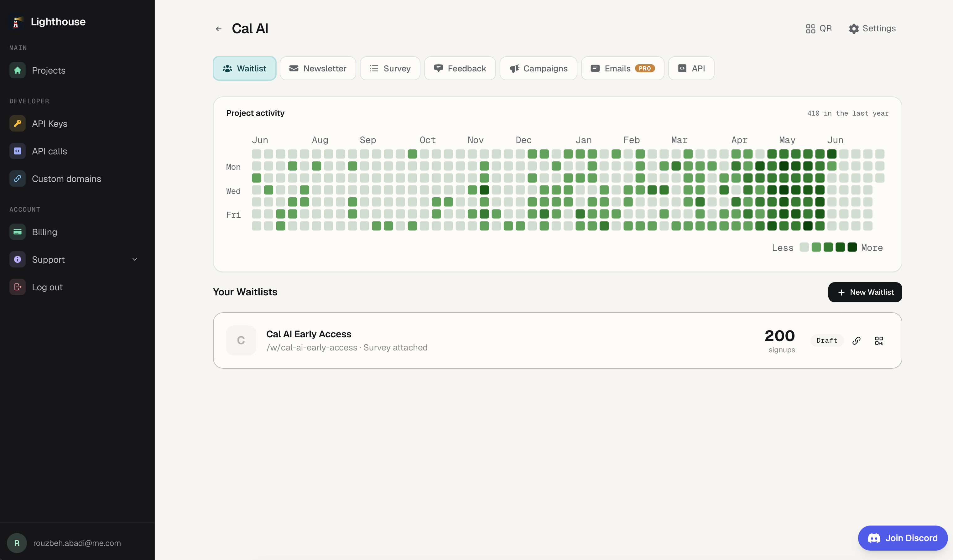Click the PRO badge on Emails
This screenshot has height=560, width=953.
[645, 69]
